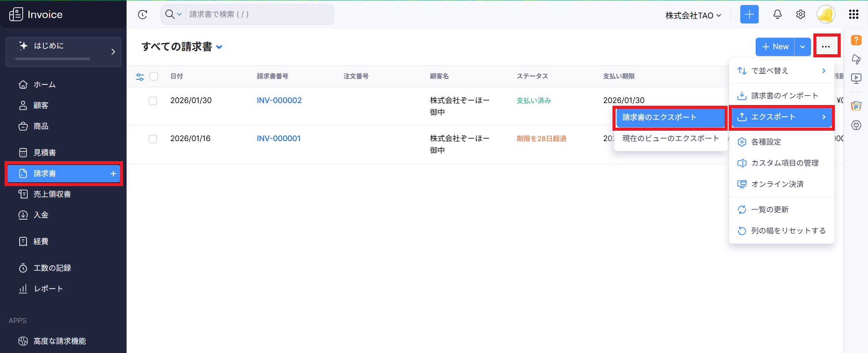Open the dropdown arrow beside New button
This screenshot has height=353, width=868.
[803, 47]
